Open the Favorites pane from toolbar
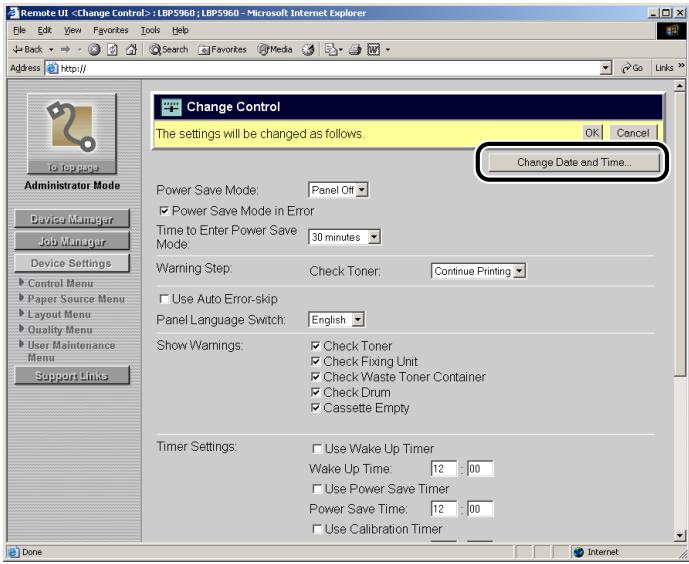Screen dimensions: 689x564 [x=222, y=50]
